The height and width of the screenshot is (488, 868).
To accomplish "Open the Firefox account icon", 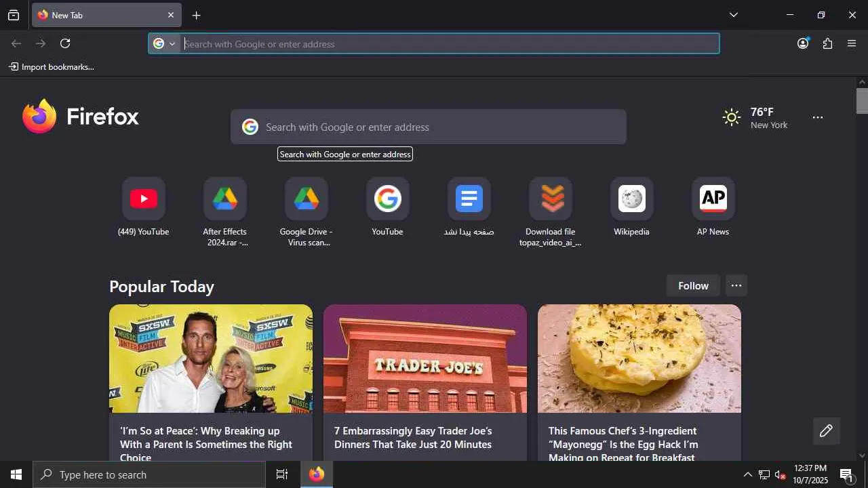I will (803, 43).
